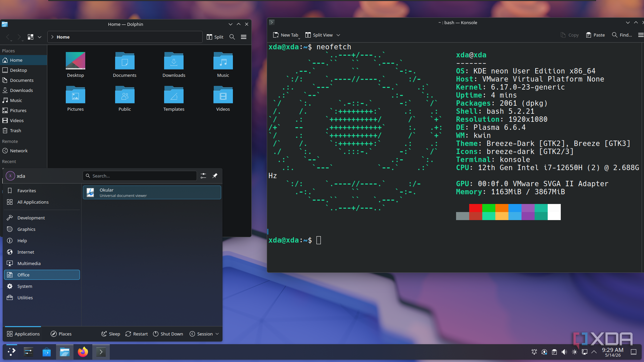This screenshot has height=362, width=644.
Task: Select the Utilities category in launcher
Action: point(42,298)
